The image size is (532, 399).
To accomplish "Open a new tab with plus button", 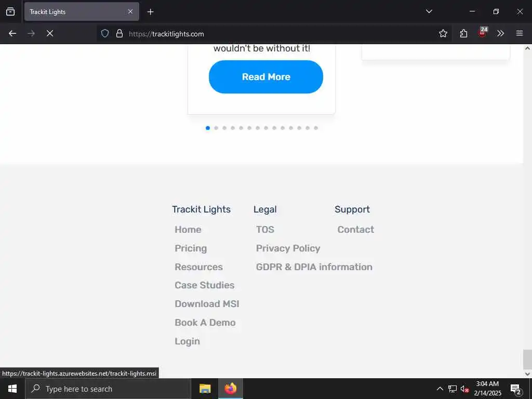I will pyautogui.click(x=150, y=12).
